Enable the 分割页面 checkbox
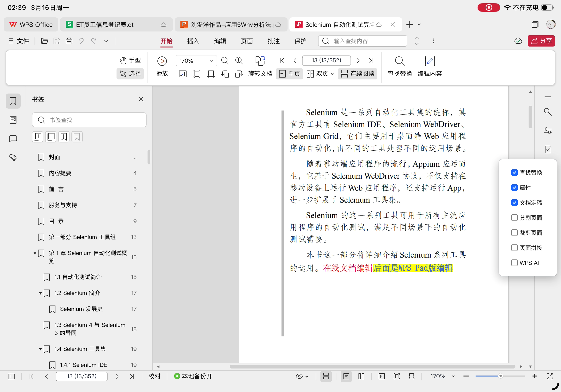 point(514,218)
